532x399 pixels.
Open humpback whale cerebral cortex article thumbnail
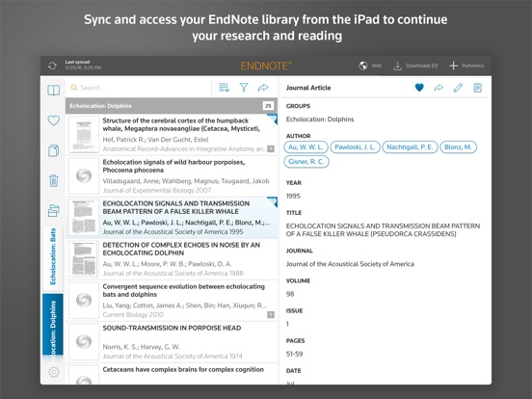pos(84,135)
